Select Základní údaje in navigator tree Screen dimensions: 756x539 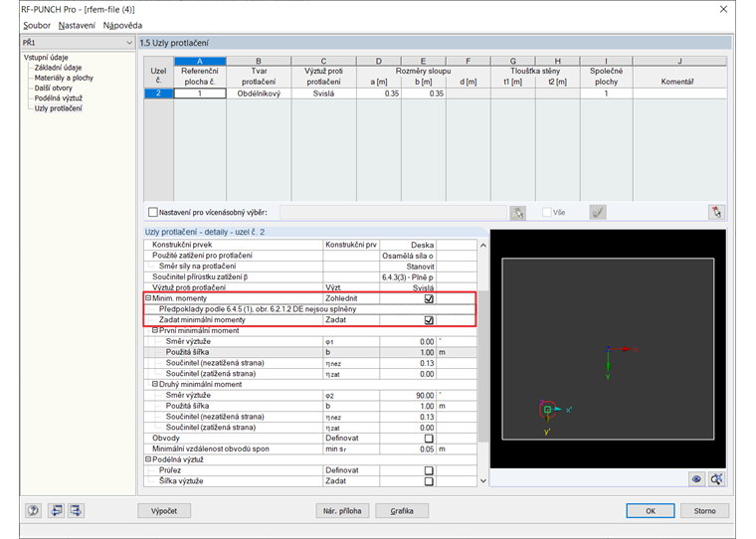click(58, 68)
